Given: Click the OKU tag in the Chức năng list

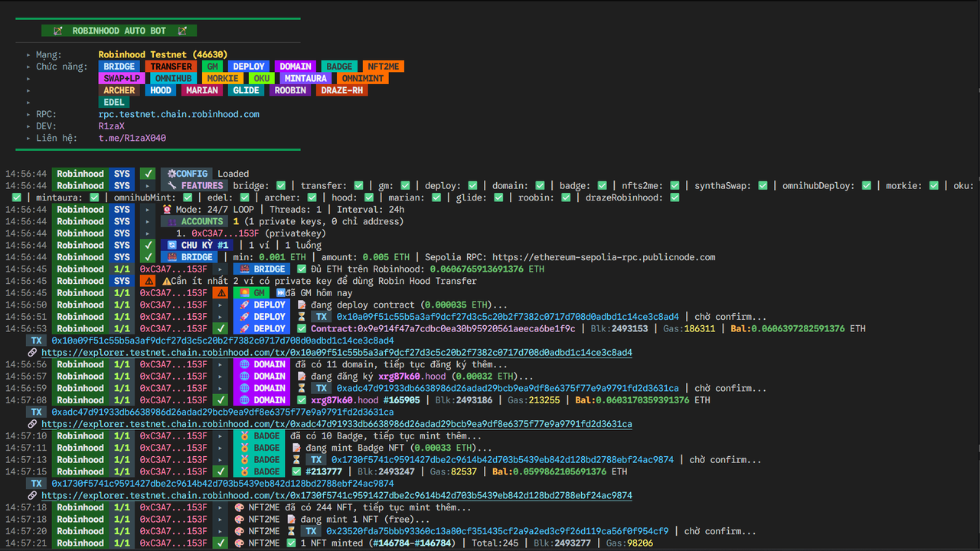Looking at the screenshot, I should point(261,78).
